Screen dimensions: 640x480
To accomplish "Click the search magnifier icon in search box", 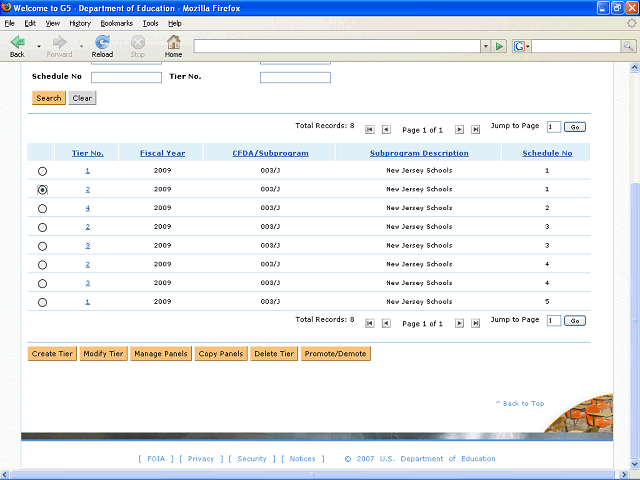I will coord(626,46).
